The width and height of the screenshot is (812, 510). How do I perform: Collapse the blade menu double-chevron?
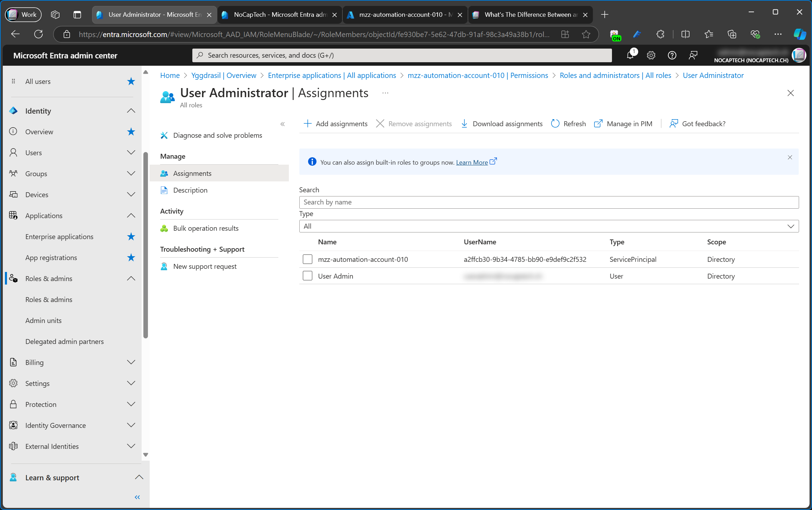[x=283, y=124]
